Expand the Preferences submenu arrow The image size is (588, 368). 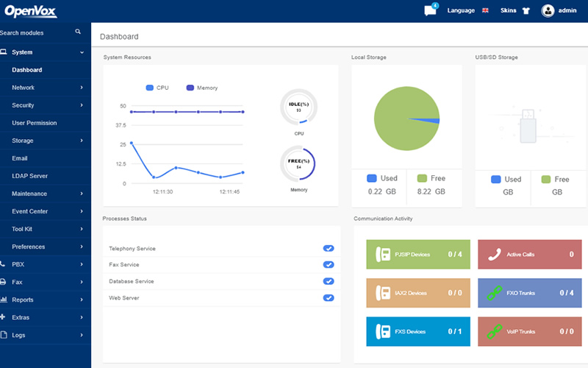point(82,247)
